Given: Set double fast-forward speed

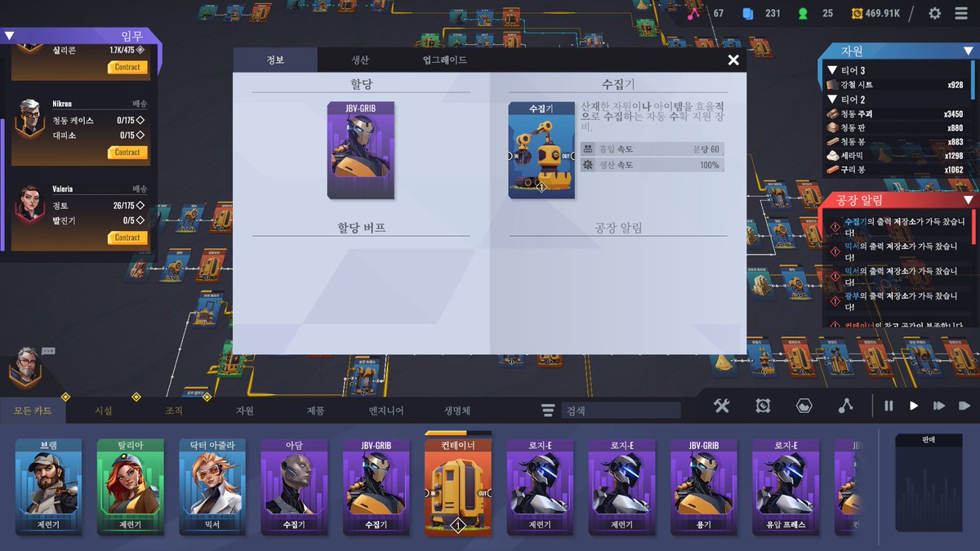Looking at the screenshot, I should 939,406.
